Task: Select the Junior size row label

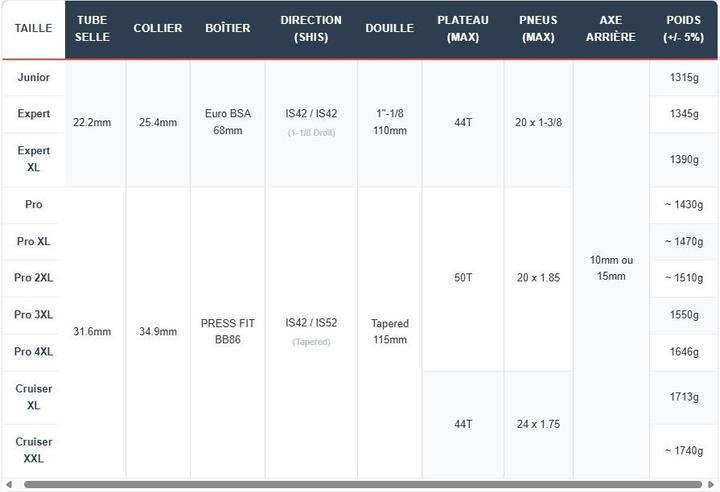Action: tap(34, 77)
